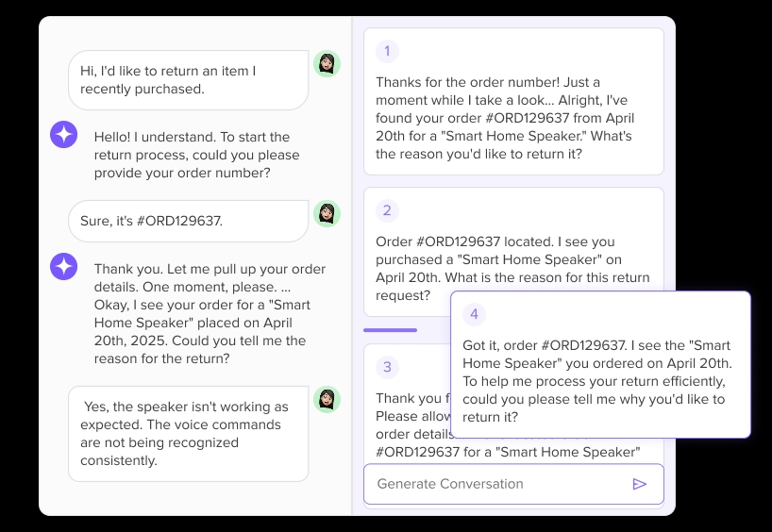
Task: Click the user avatar beside order number message
Action: tap(327, 213)
